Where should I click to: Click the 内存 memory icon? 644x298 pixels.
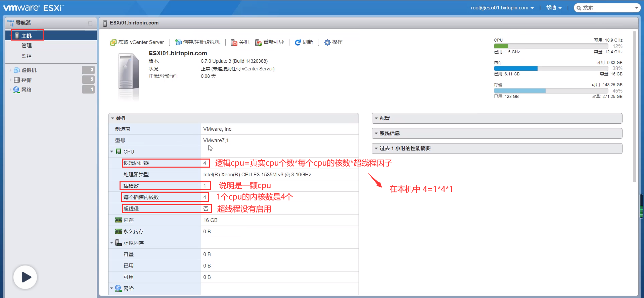tap(118, 220)
